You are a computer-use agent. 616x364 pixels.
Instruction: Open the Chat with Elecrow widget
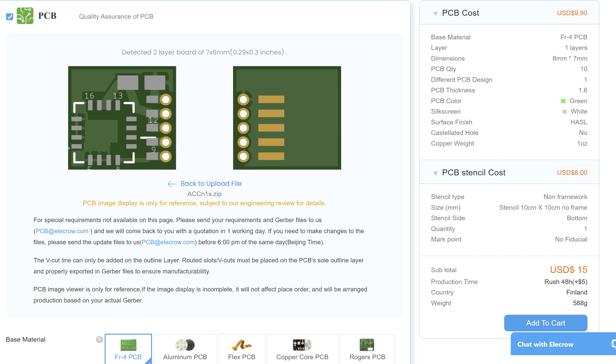pos(545,344)
